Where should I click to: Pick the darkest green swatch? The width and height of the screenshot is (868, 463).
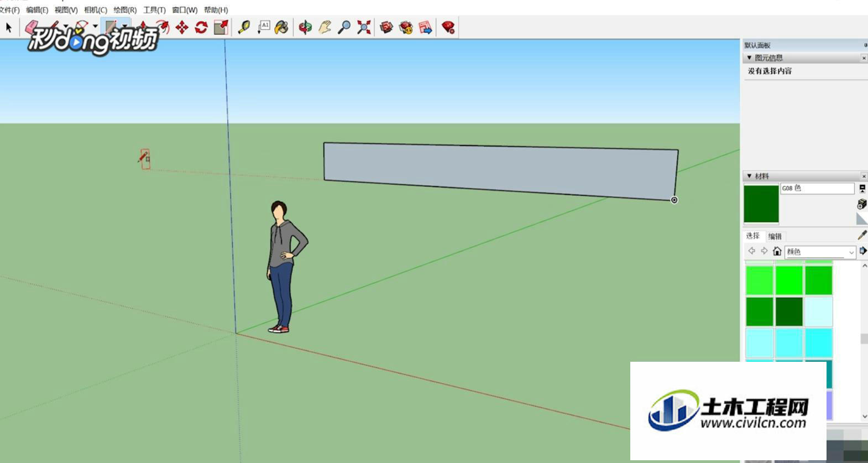(x=789, y=311)
